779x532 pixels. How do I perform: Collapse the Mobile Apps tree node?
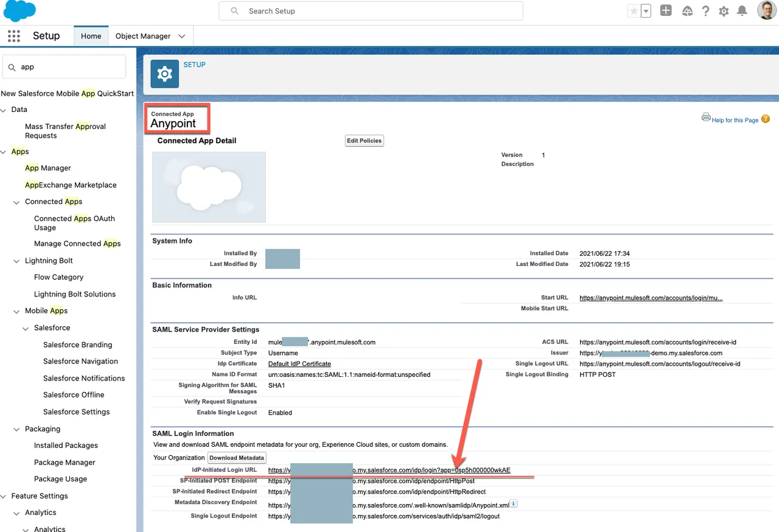click(17, 311)
